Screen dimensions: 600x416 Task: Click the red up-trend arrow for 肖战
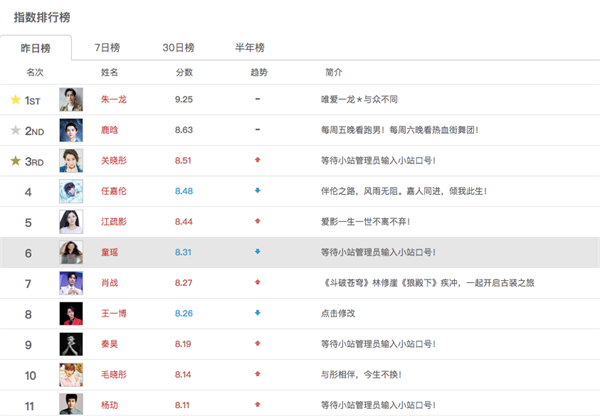tap(258, 284)
